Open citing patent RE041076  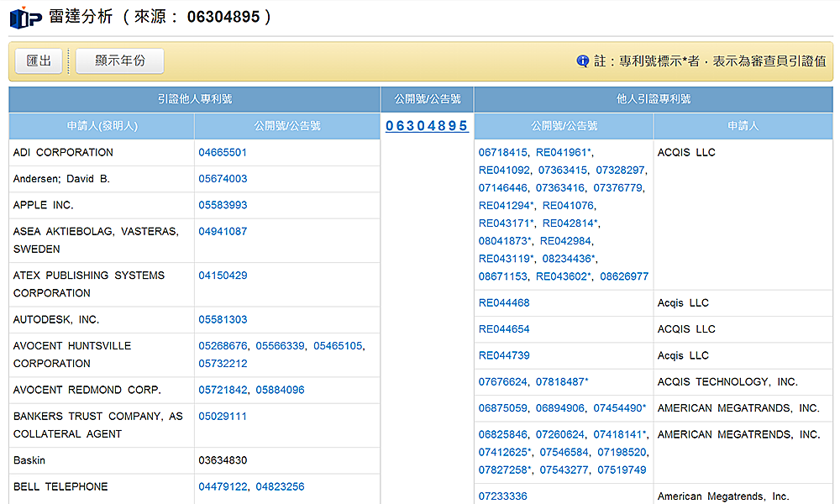click(x=569, y=205)
